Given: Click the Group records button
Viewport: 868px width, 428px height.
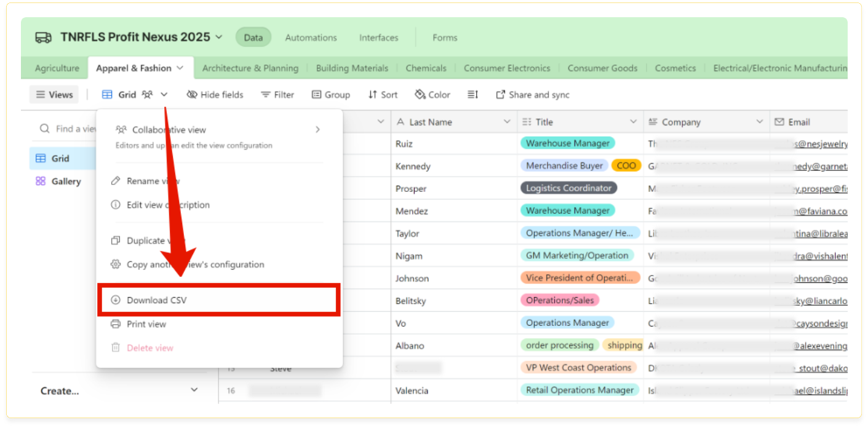Looking at the screenshot, I should tap(330, 95).
